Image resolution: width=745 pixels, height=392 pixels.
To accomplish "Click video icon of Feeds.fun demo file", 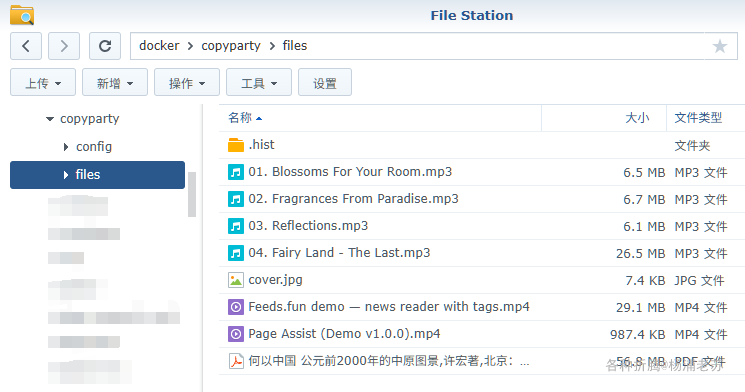I will [236, 307].
